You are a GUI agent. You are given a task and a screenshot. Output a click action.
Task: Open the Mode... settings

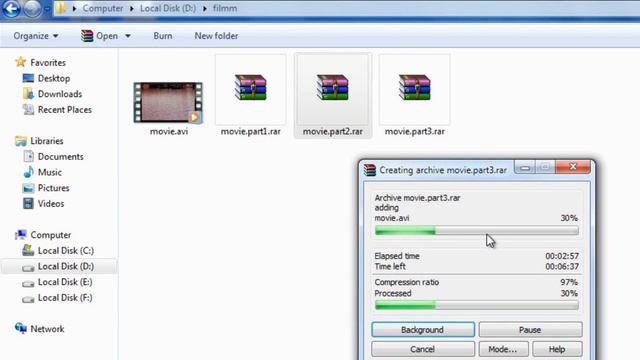coord(503,349)
